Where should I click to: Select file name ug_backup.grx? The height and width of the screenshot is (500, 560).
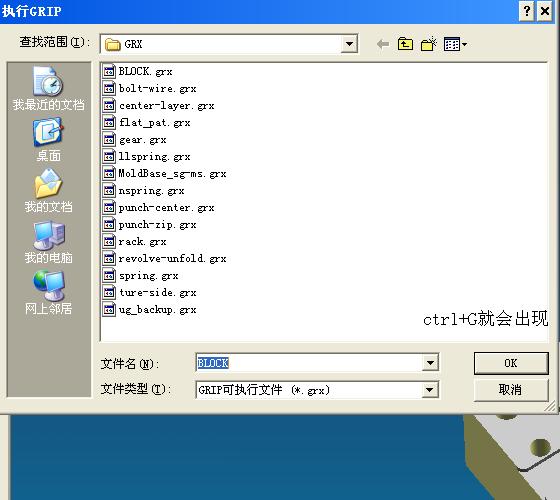click(158, 310)
